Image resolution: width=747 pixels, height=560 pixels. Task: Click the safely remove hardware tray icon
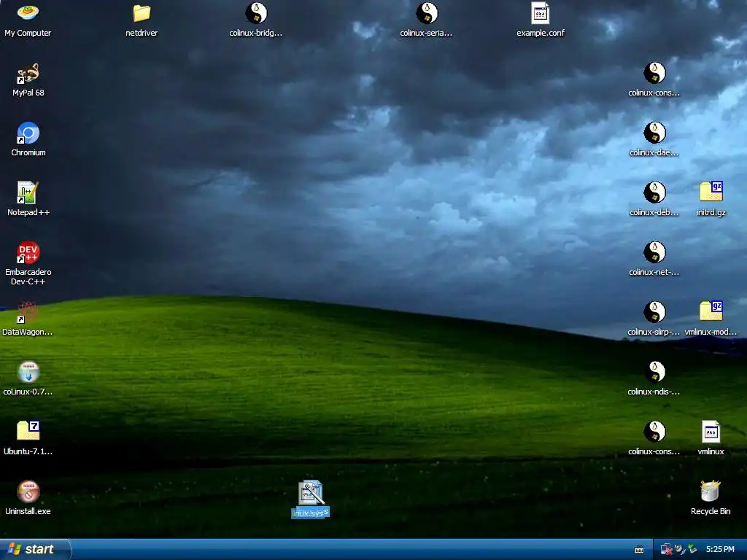coord(692,549)
